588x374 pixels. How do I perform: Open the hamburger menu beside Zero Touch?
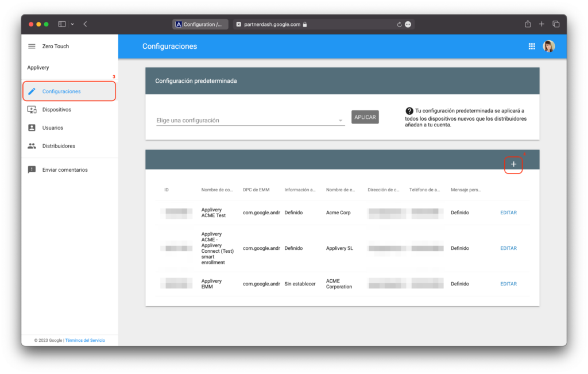pos(32,46)
